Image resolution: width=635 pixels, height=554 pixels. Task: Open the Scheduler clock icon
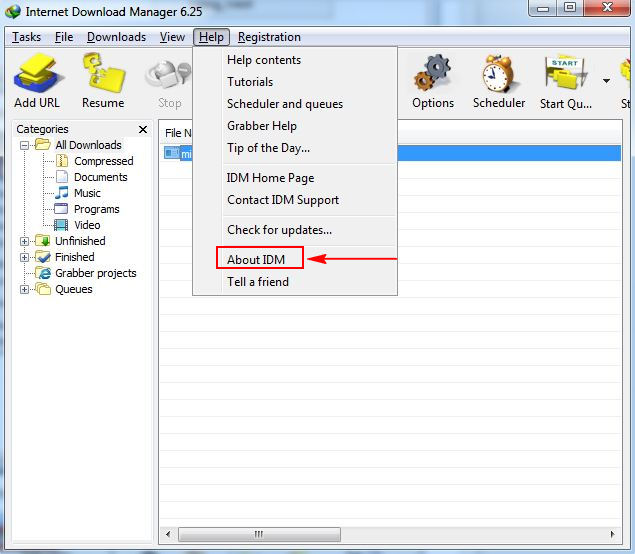[x=498, y=74]
